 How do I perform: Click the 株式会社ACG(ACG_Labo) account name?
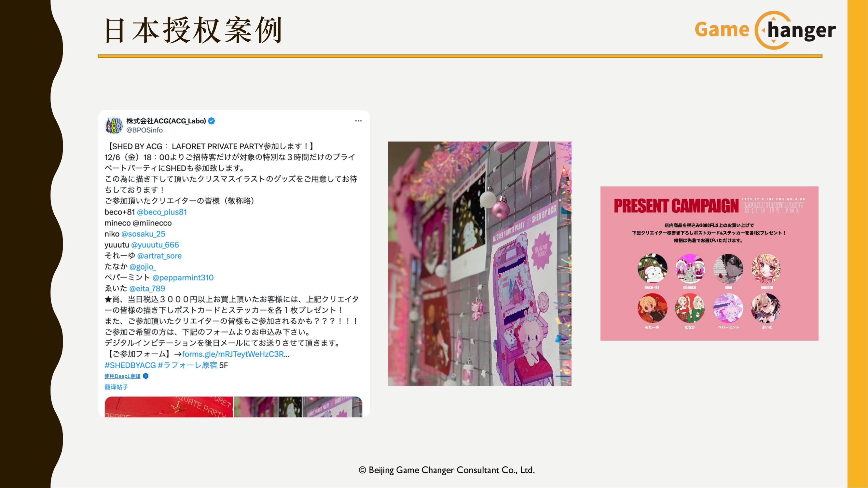[166, 121]
